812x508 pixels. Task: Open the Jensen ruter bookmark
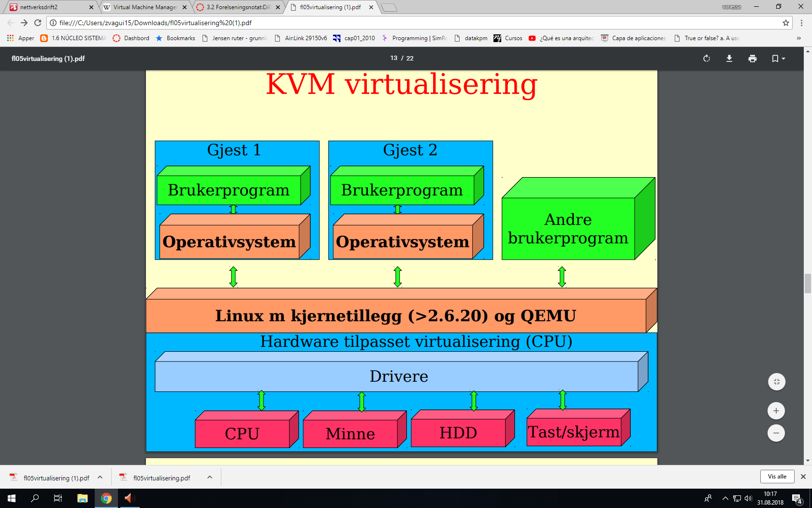coord(235,38)
